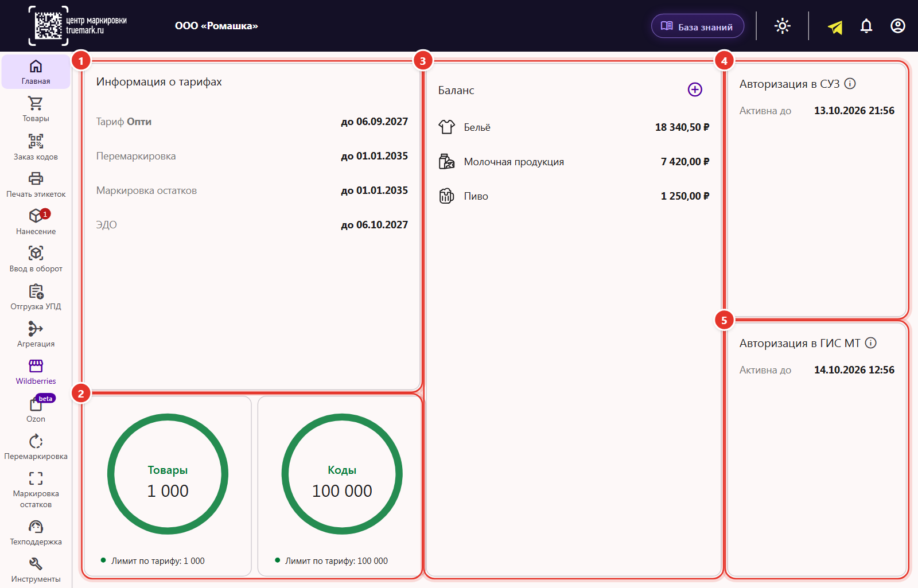
Task: Click the Telegram paper plane icon
Action: [x=835, y=26]
